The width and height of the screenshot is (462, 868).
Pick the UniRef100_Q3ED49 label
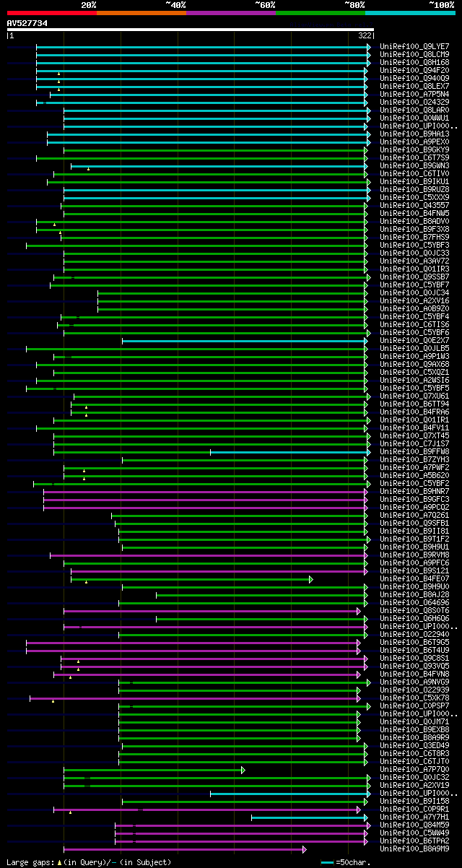[414, 745]
